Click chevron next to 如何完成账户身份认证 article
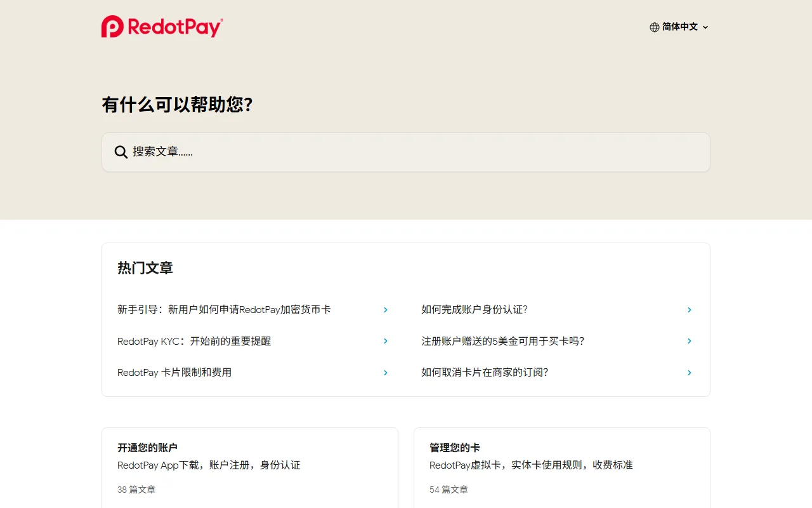Image resolution: width=812 pixels, height=508 pixels. click(x=689, y=310)
